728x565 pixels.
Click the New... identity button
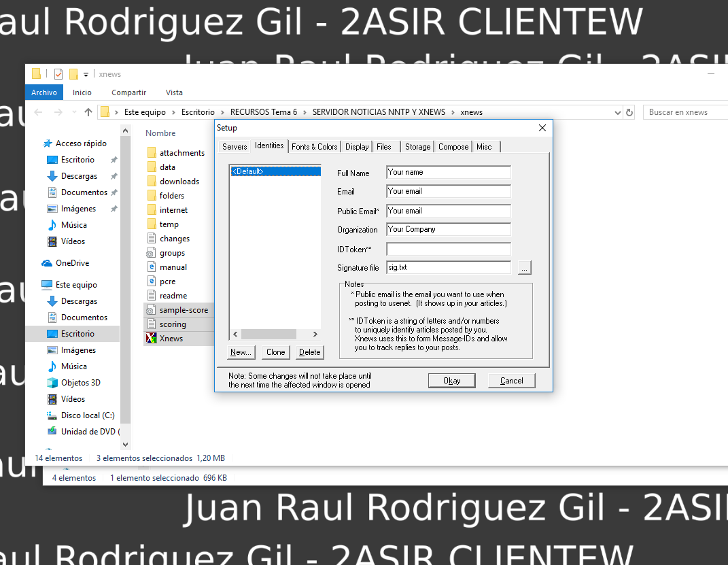point(241,352)
